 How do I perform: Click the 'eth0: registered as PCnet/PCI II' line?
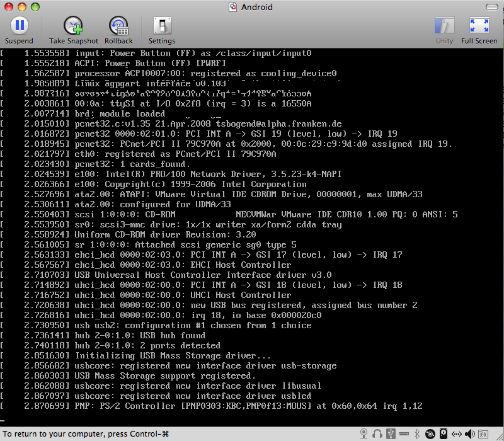coord(176,154)
